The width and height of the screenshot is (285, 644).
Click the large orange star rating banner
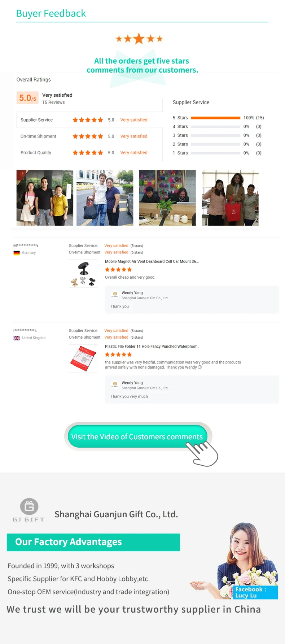(139, 39)
